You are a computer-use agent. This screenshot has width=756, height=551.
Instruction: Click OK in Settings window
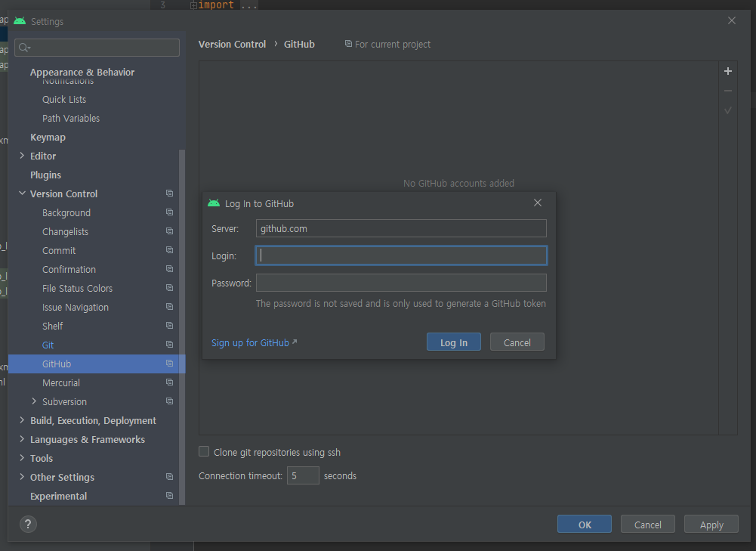click(585, 524)
